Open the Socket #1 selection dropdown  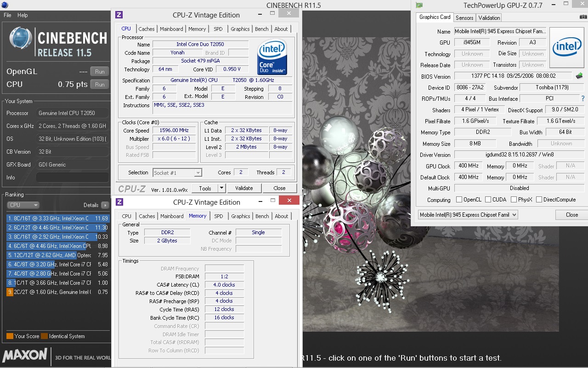point(177,173)
